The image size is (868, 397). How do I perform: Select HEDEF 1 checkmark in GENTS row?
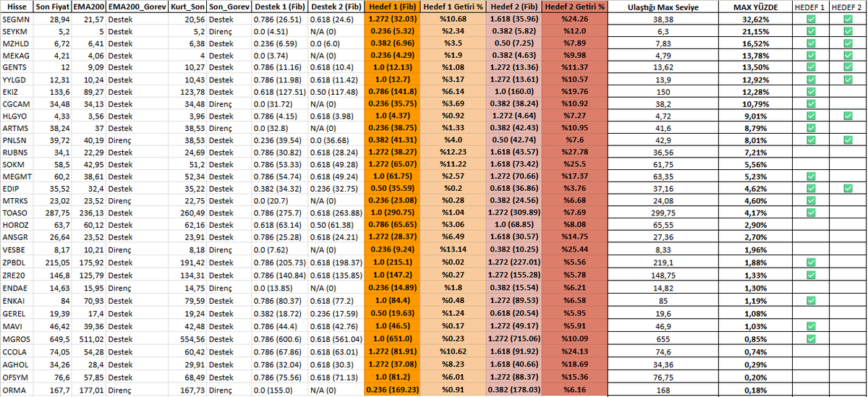tap(810, 68)
